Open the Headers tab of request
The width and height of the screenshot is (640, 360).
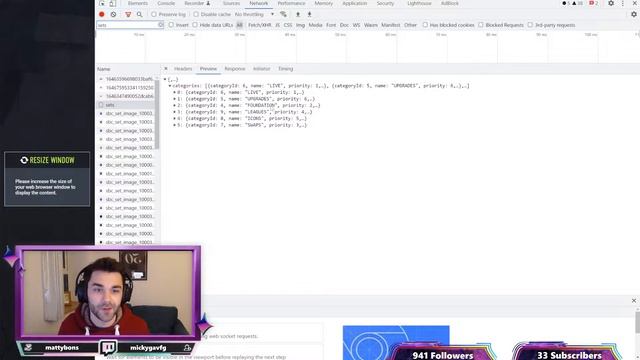click(x=183, y=69)
